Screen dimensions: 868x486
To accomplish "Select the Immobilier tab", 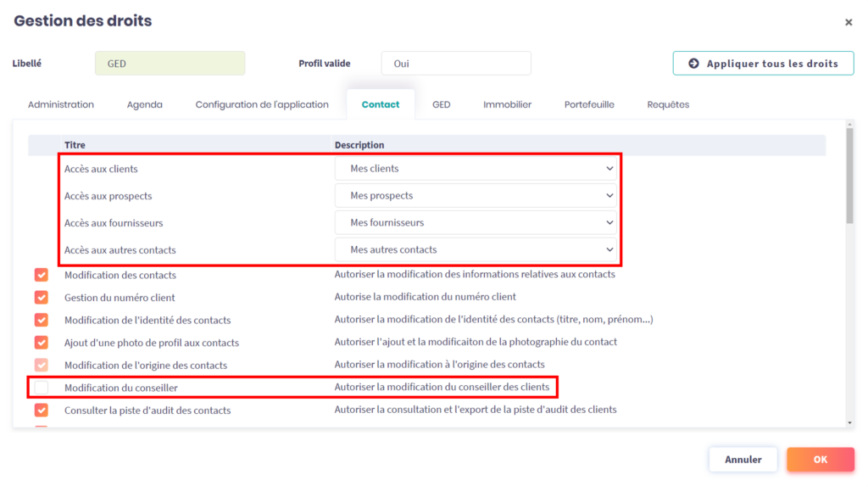I will click(x=507, y=105).
